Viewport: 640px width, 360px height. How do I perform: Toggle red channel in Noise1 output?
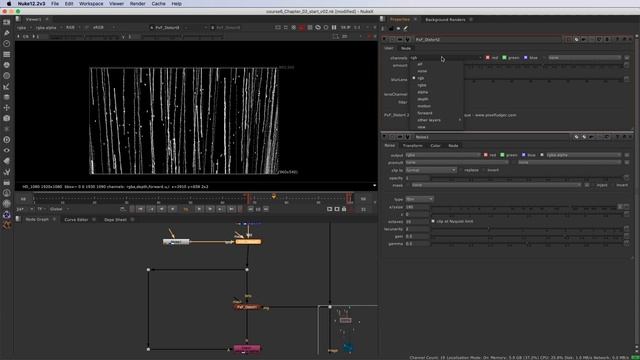pos(486,155)
